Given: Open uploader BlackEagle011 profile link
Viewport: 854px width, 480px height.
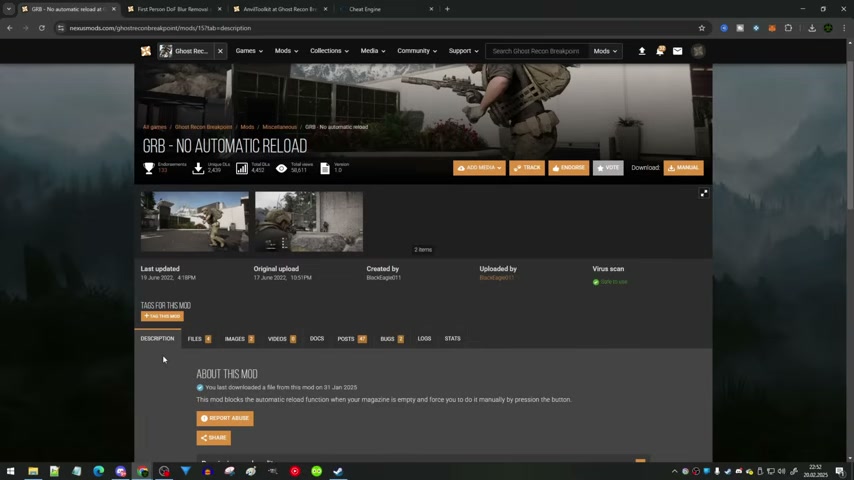Looking at the screenshot, I should click(x=497, y=278).
